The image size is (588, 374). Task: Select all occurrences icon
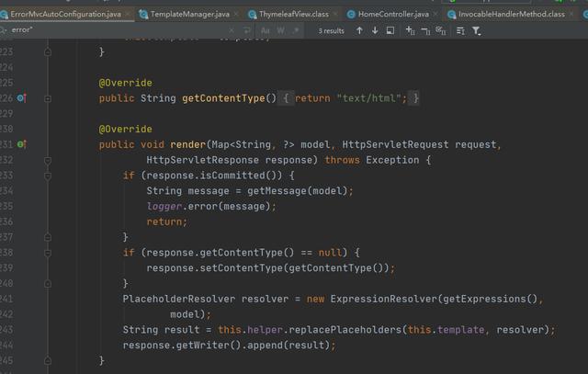point(441,30)
